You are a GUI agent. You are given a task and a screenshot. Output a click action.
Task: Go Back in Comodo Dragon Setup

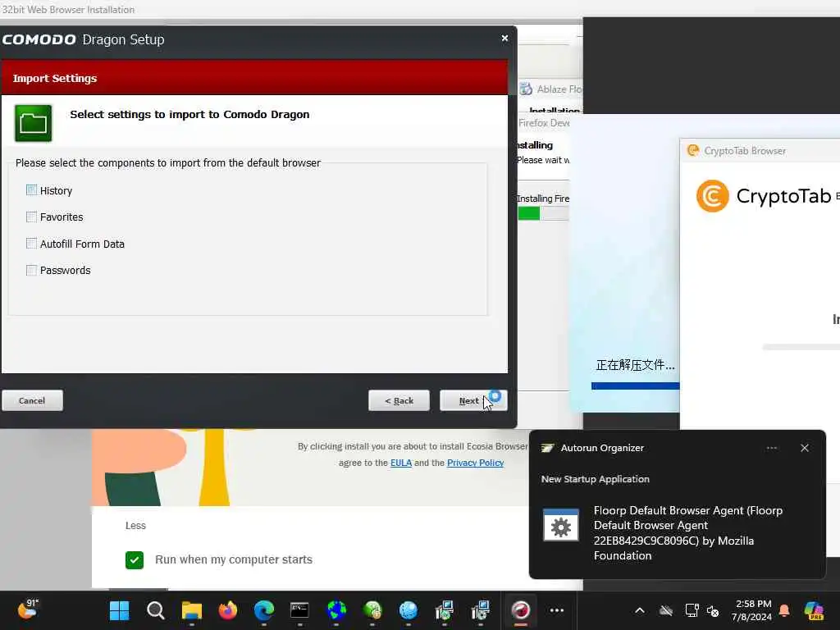[399, 400]
